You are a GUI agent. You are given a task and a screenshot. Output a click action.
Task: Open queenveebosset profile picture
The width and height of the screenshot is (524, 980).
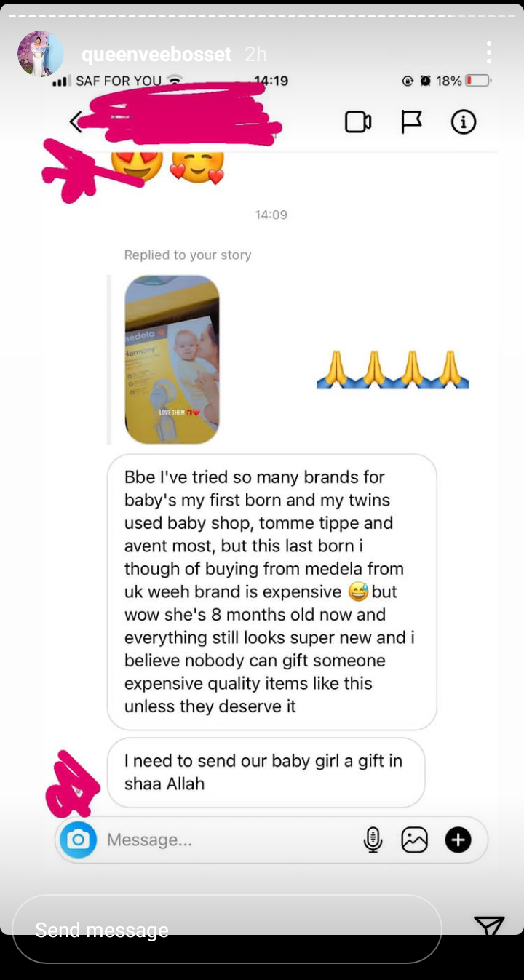pyautogui.click(x=41, y=54)
